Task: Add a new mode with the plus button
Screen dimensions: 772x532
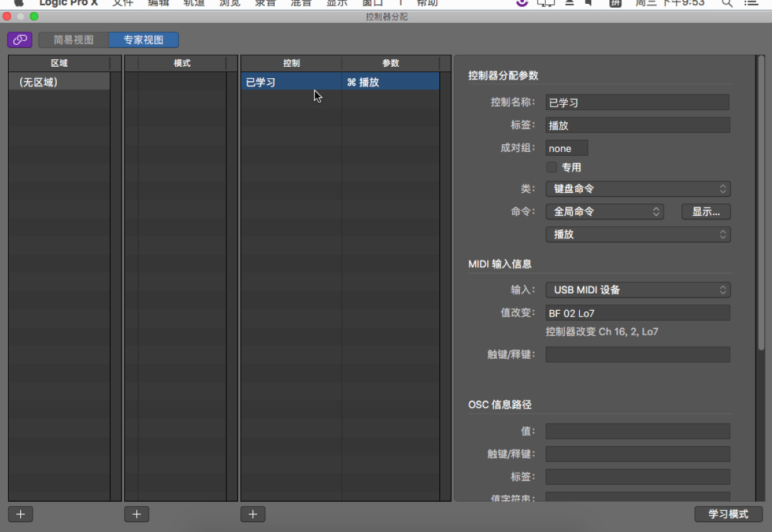Action: click(x=137, y=514)
